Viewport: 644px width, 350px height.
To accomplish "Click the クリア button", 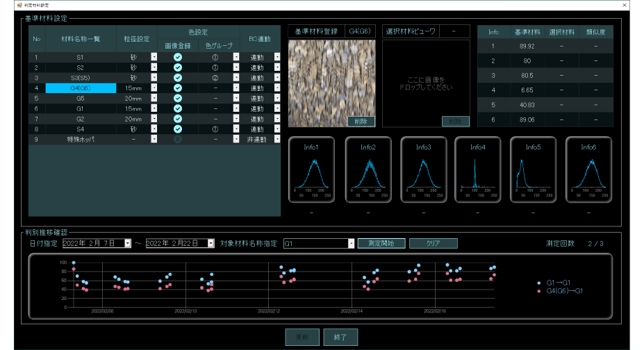I will (433, 244).
